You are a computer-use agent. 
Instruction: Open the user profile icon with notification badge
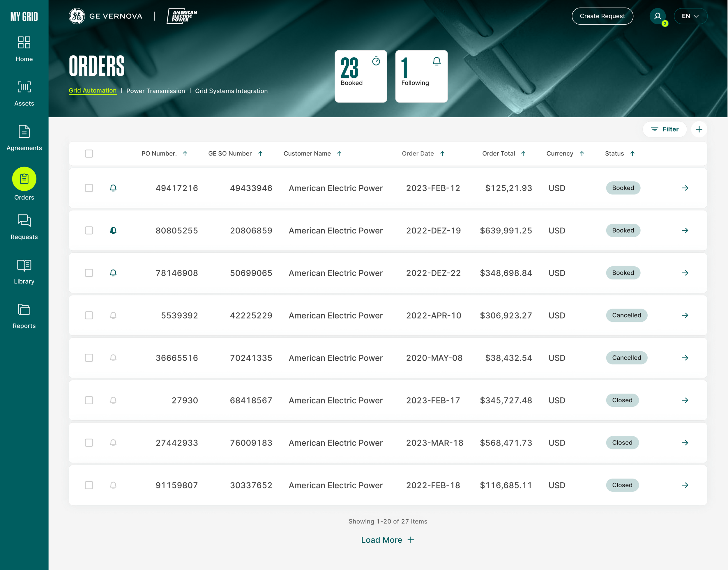point(657,16)
